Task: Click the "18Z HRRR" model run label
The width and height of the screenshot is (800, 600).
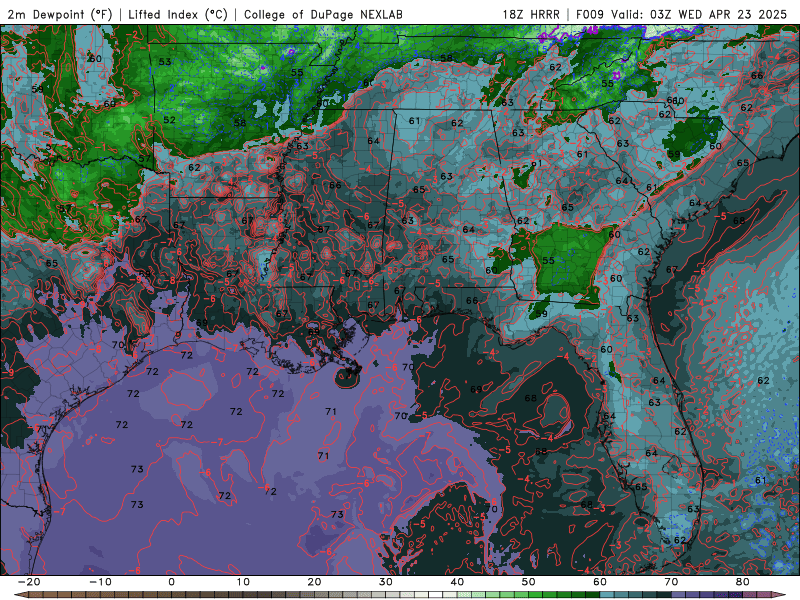Action: coord(531,14)
